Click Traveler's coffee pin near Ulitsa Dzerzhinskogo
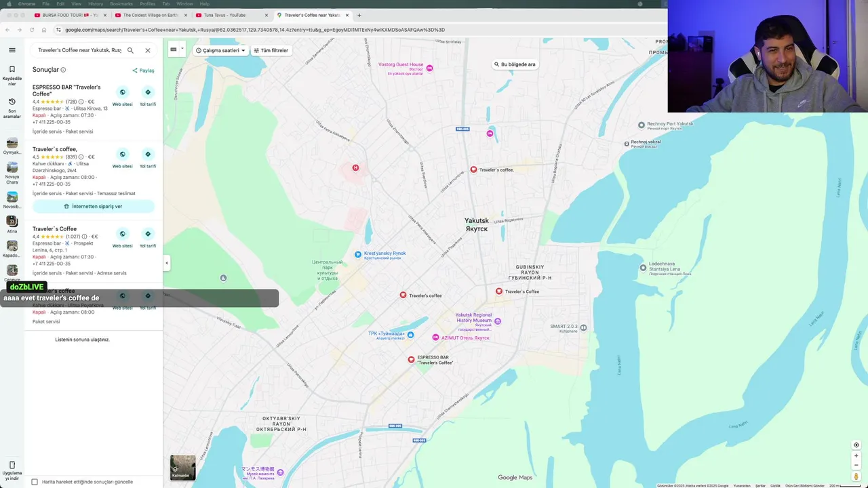Viewport: 868px width, 488px height. [473, 169]
